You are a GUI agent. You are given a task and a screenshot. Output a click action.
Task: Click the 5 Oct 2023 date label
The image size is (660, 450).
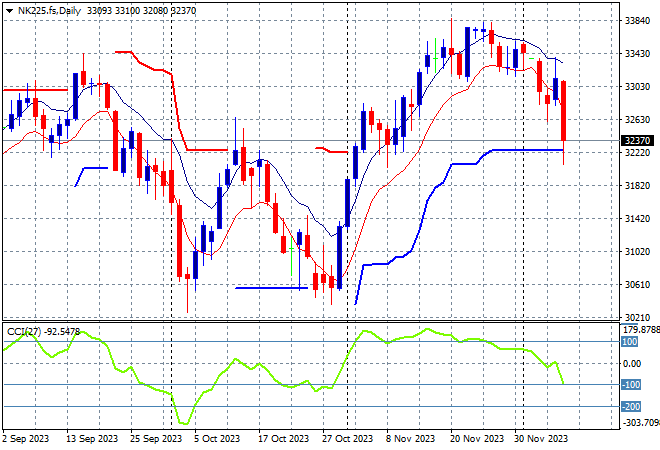click(x=216, y=439)
